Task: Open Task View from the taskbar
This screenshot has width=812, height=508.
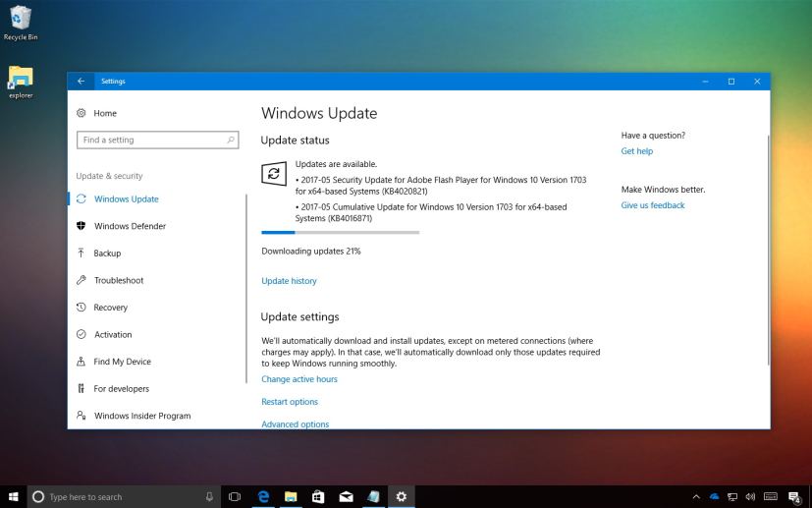Action: pyautogui.click(x=235, y=497)
